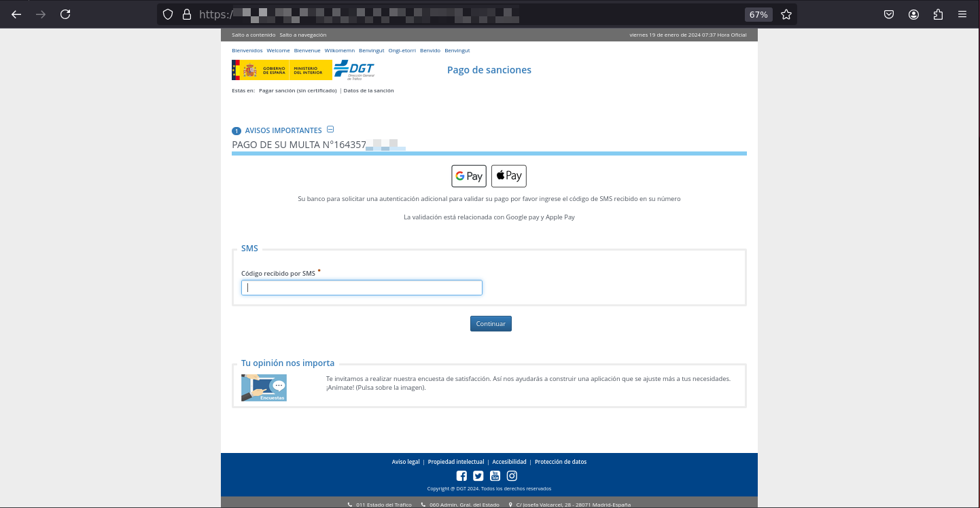Open the Firefox hamburger application menu
The width and height of the screenshot is (980, 508).
click(x=962, y=14)
